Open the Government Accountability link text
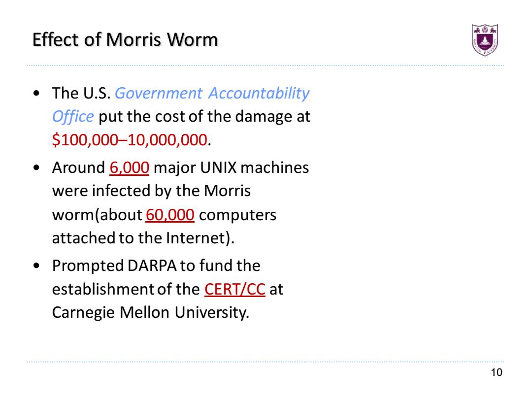Image resolution: width=532 pixels, height=399 pixels. pyautogui.click(x=212, y=93)
